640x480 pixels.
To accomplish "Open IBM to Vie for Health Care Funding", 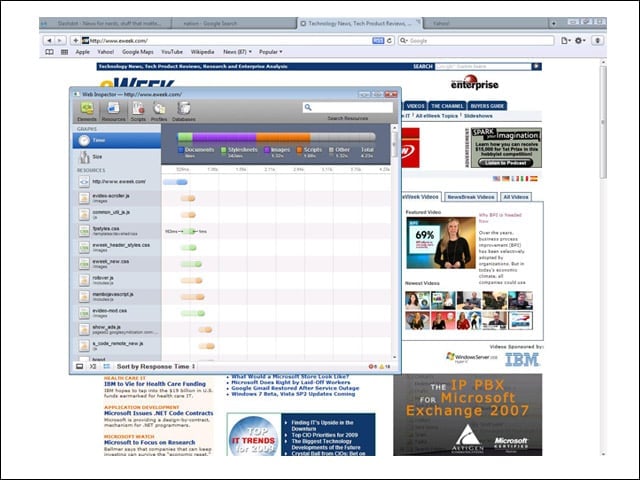I will point(155,384).
